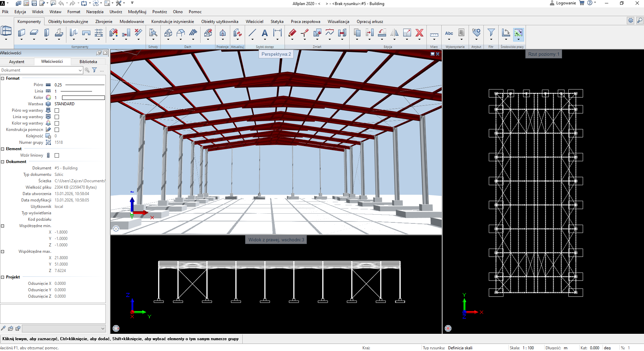Image resolution: width=644 pixels, height=351 pixels.
Task: Select the text tool letter A icon
Action: [x=265, y=33]
